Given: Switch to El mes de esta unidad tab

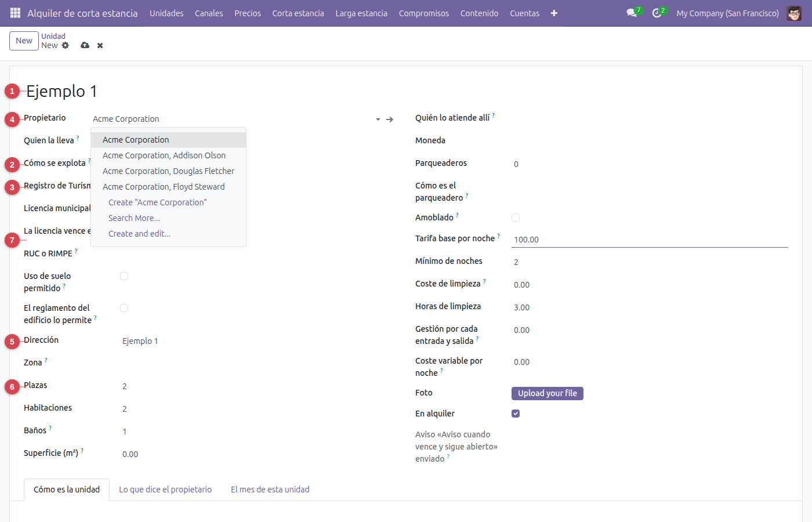Looking at the screenshot, I should [x=270, y=490].
